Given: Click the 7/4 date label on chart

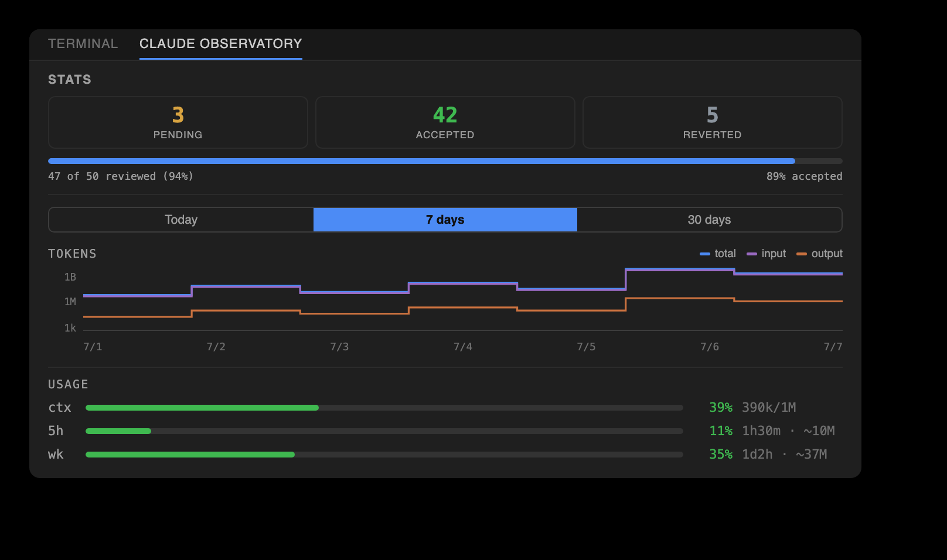Looking at the screenshot, I should click(463, 347).
